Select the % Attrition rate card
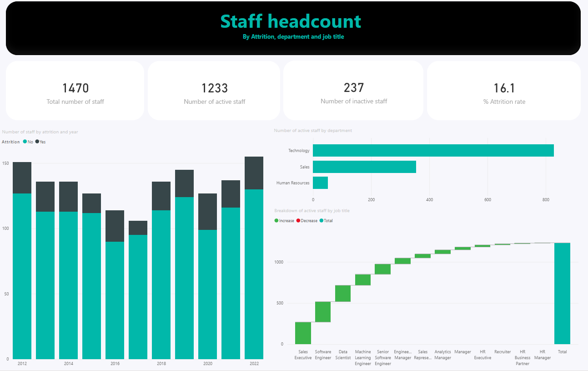 tap(504, 91)
